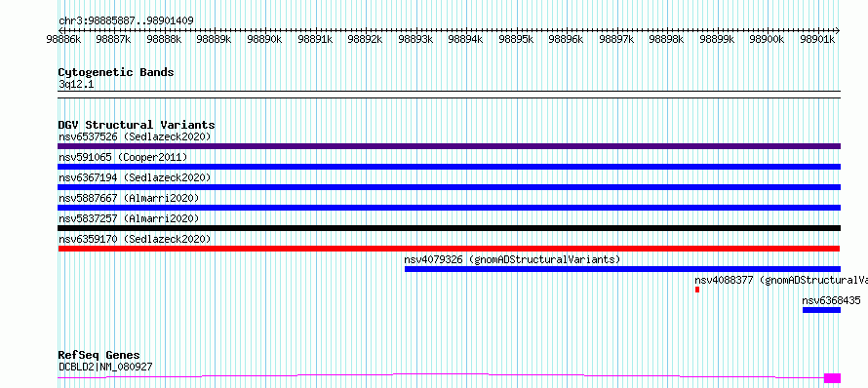868x388 pixels.
Task: Open the nsv591065 (Cooper2011) variant label
Action: [x=123, y=157]
